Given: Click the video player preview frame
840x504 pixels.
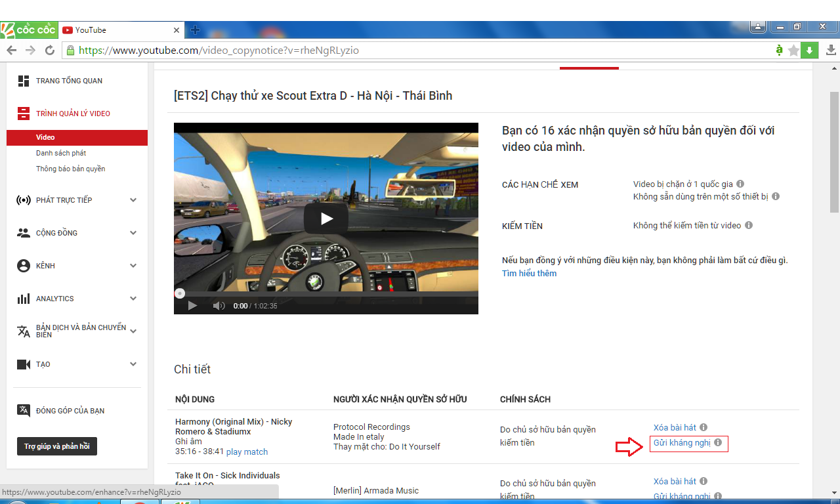Looking at the screenshot, I should click(x=326, y=219).
